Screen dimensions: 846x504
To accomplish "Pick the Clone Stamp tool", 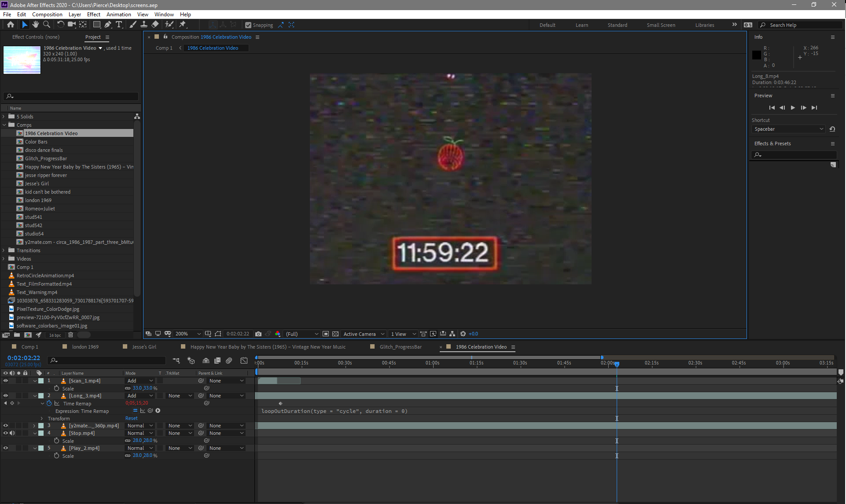I will coord(144,25).
